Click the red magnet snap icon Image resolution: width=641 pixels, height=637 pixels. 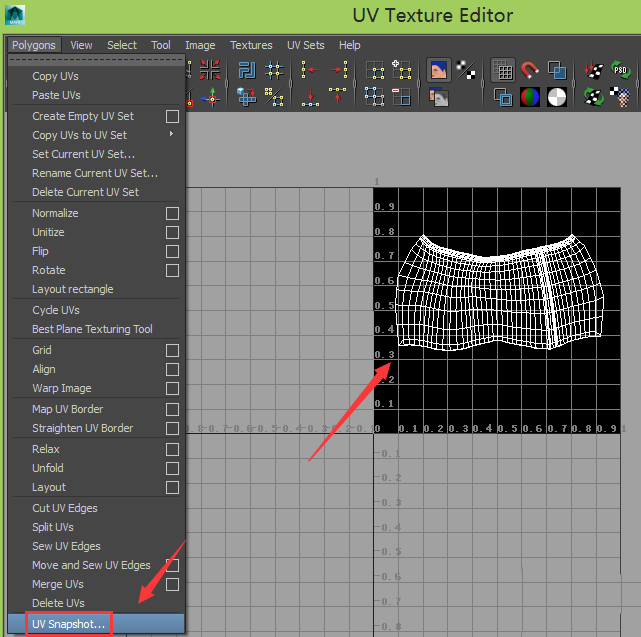pos(530,70)
